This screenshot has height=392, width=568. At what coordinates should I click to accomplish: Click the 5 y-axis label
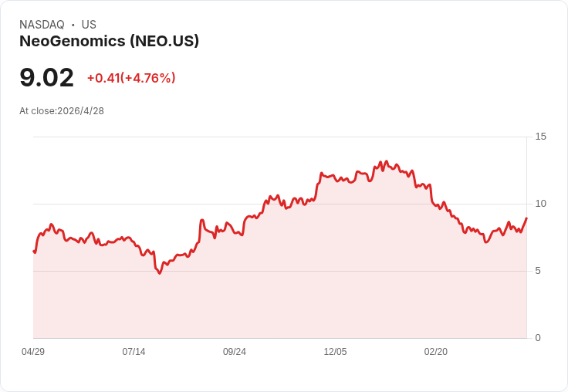538,271
